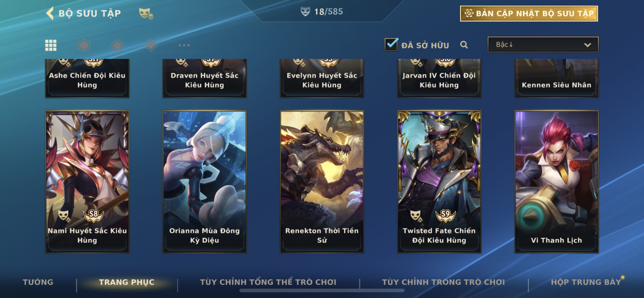The image size is (644, 298).
Task: Uncheck the Đã Sở Hữu checkbox
Action: click(x=391, y=44)
